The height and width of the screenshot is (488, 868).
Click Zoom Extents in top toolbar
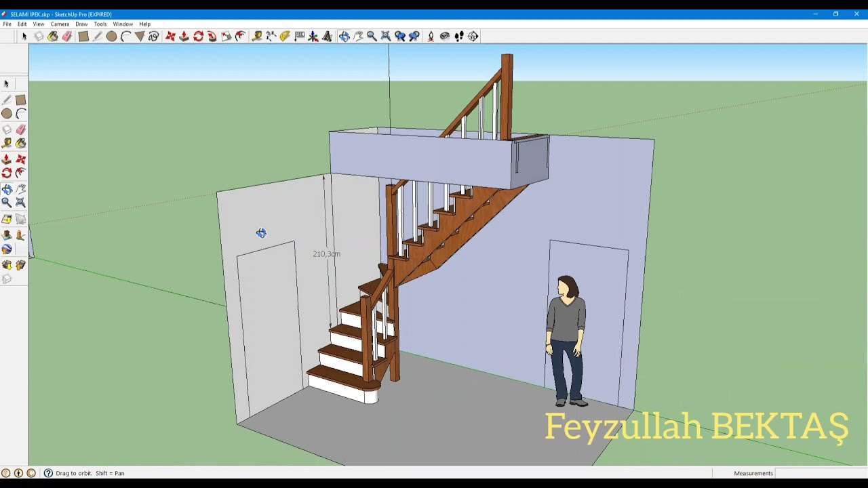point(385,36)
